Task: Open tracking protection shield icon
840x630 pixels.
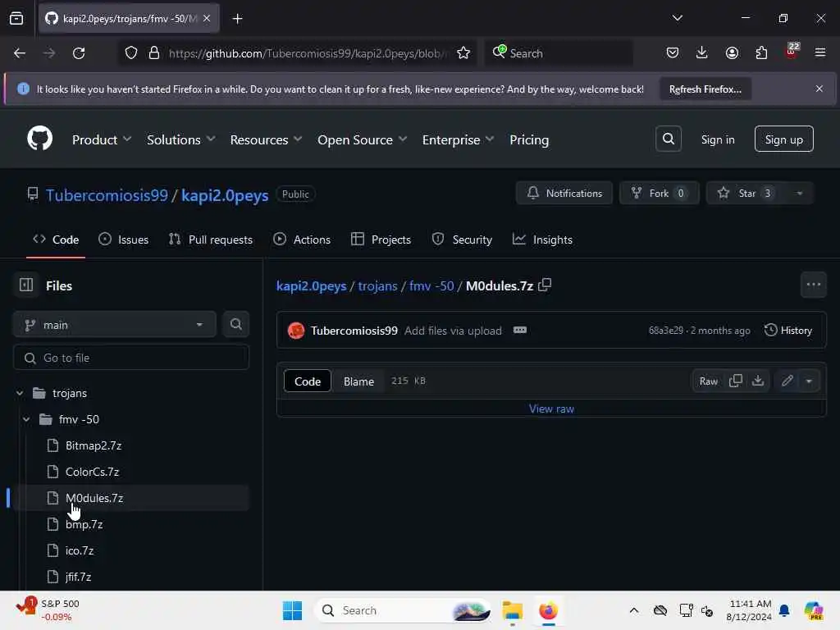Action: point(131,53)
